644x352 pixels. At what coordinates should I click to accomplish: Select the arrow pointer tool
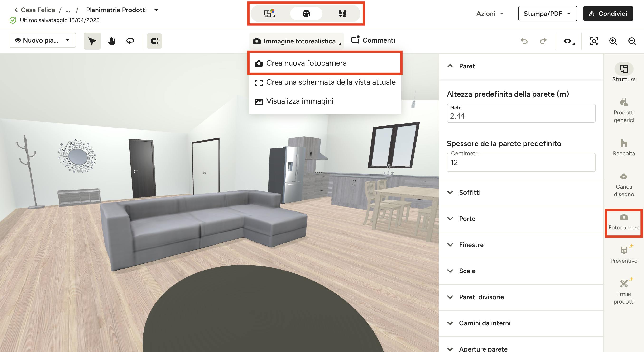[92, 41]
